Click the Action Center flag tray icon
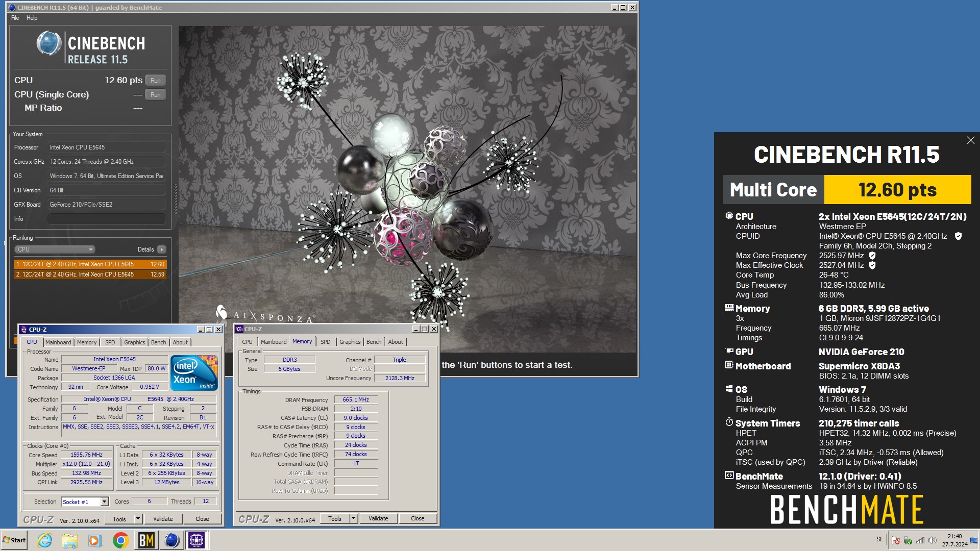The image size is (980, 551). pos(896,540)
